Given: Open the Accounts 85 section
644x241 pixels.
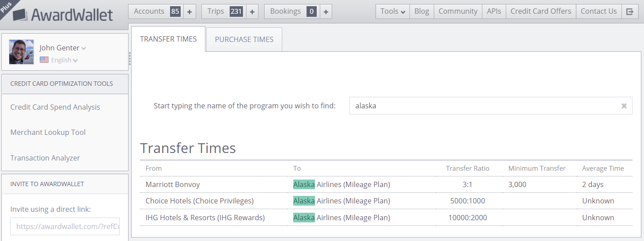Looking at the screenshot, I should (156, 11).
